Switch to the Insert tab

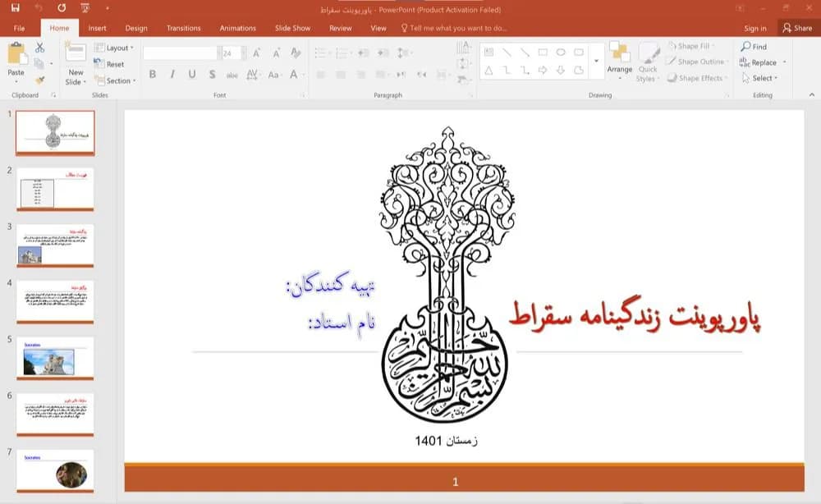coord(97,28)
